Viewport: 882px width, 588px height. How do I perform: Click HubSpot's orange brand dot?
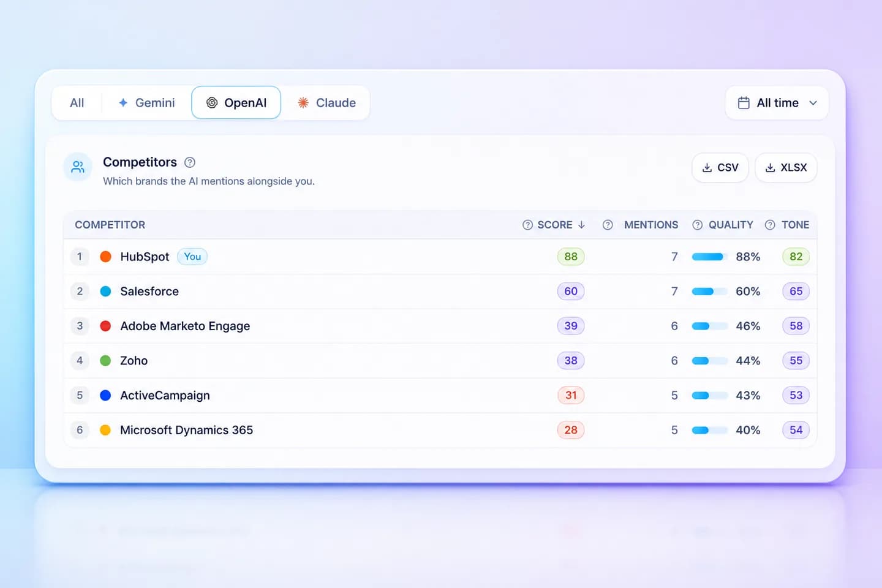(x=105, y=257)
